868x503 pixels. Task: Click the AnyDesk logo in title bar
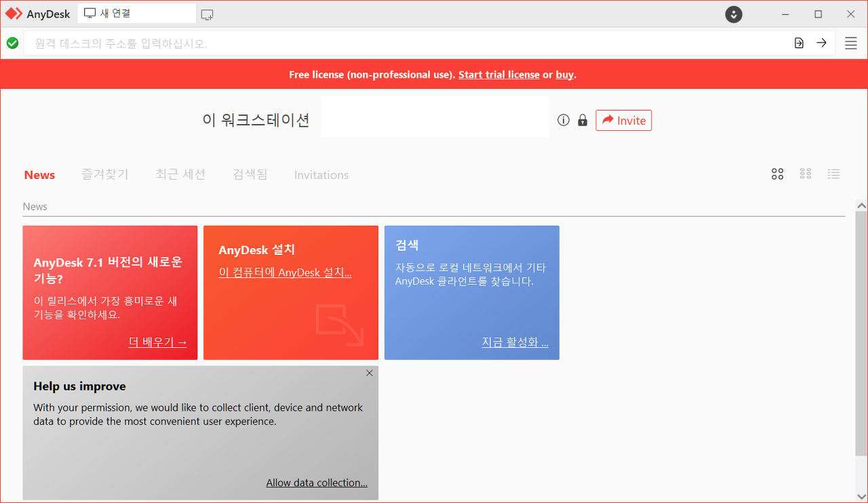(14, 14)
